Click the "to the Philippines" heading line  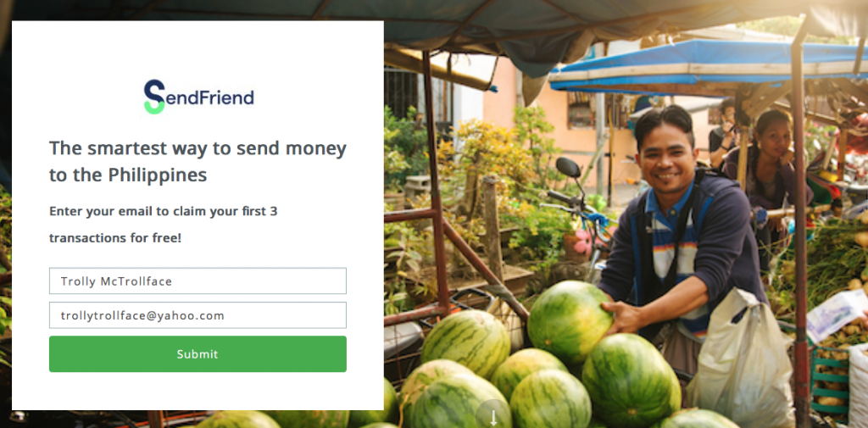(x=128, y=175)
